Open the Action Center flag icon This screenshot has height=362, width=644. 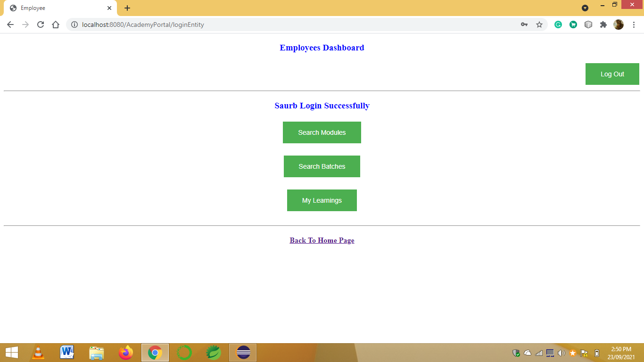tap(584, 353)
